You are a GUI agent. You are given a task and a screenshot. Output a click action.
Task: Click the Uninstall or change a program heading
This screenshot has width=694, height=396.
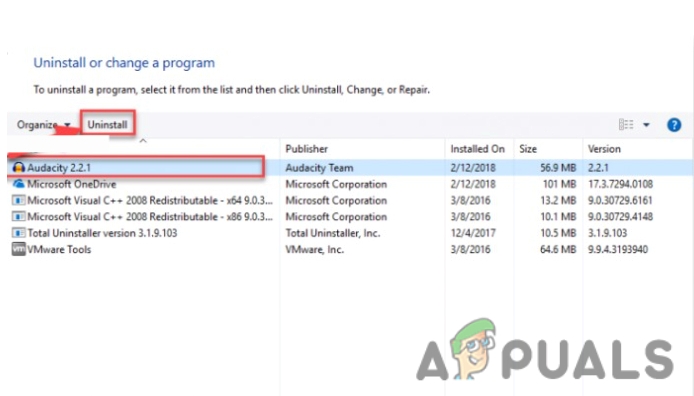[124, 63]
